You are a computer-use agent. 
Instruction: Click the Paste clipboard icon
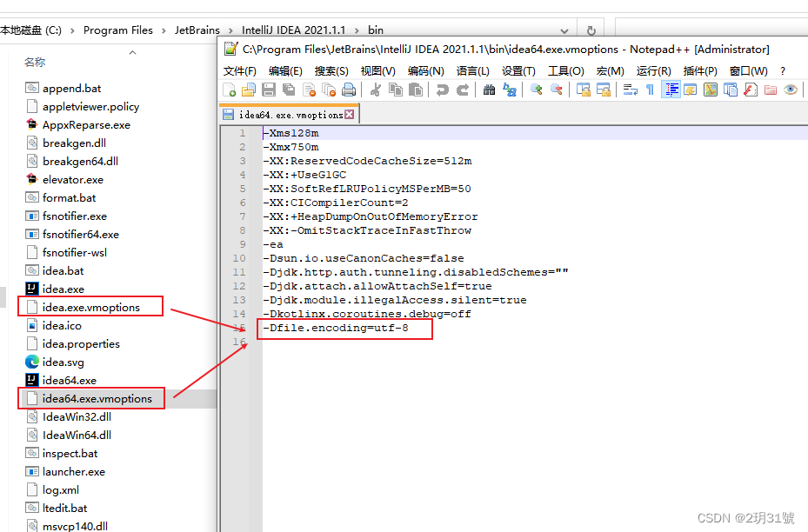416,90
